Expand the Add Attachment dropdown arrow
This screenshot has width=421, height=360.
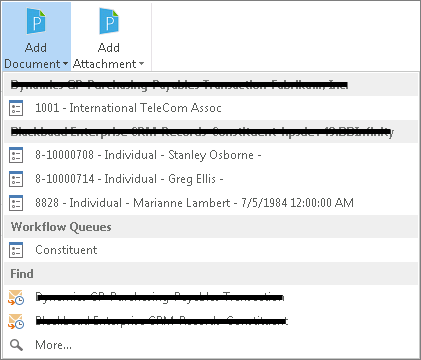(141, 64)
